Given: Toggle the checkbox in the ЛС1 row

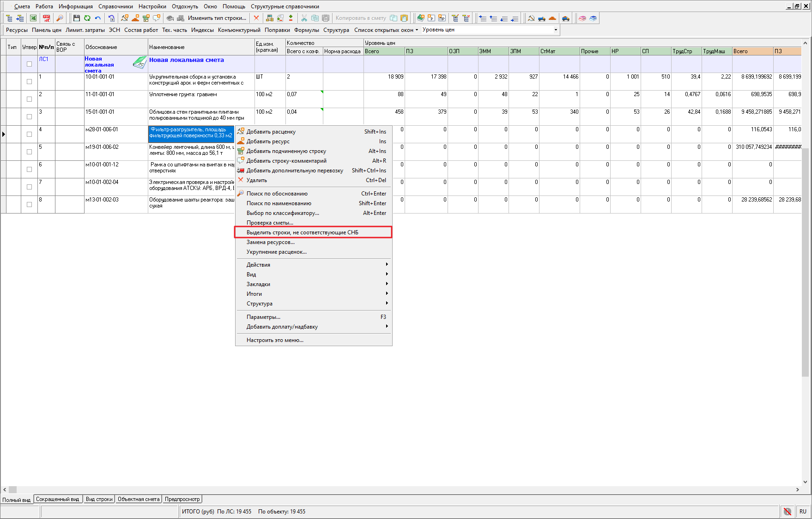Looking at the screenshot, I should tap(29, 64).
